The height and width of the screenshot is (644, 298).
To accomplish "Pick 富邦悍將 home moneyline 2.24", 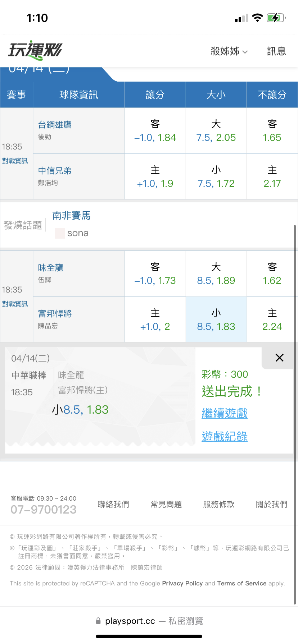I will click(x=272, y=319).
